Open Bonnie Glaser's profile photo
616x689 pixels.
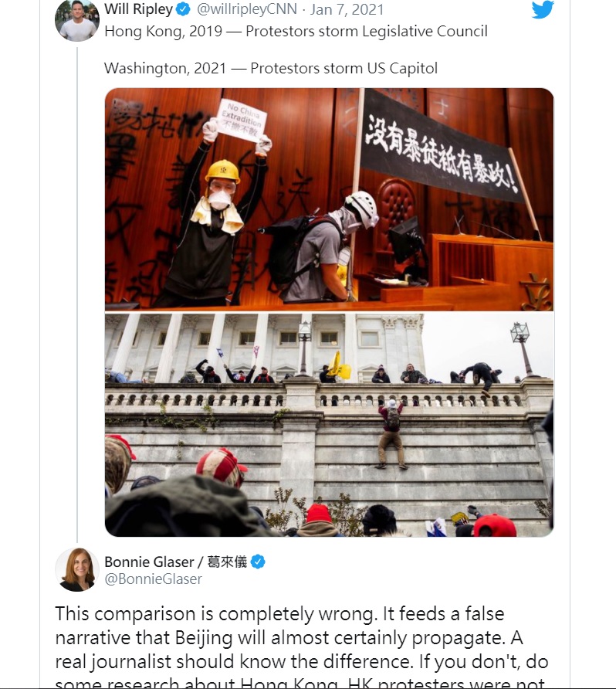(x=77, y=569)
